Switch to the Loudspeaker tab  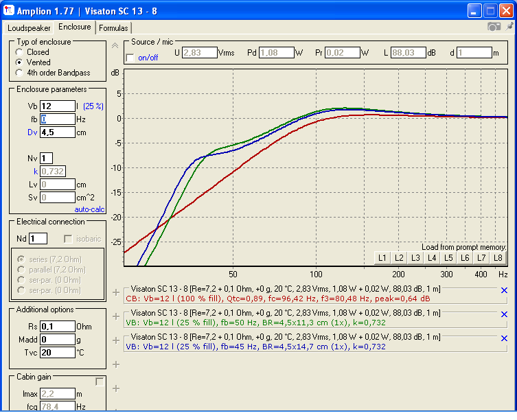(29, 28)
